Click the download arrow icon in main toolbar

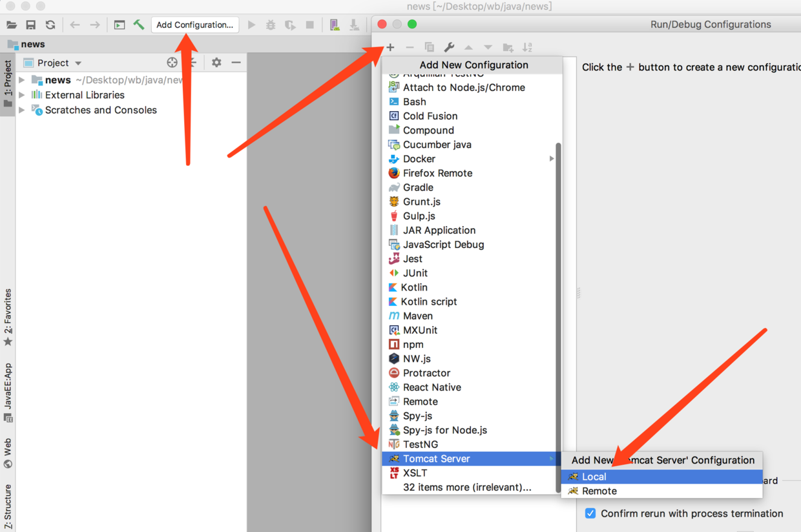click(354, 25)
